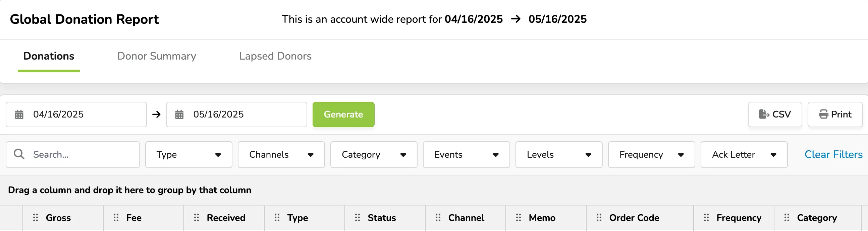The height and width of the screenshot is (231, 868).
Task: Click the drag handle of Channel column
Action: [x=438, y=218]
